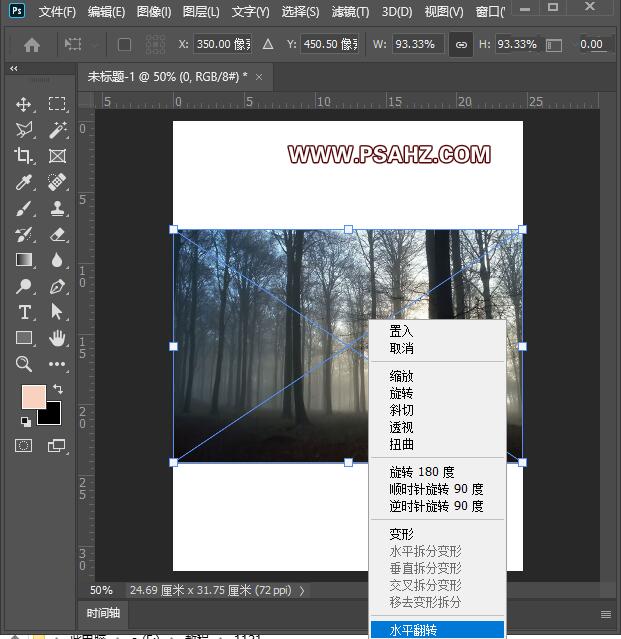Toggle Quick Mask mode
621x639 pixels.
coord(24,445)
